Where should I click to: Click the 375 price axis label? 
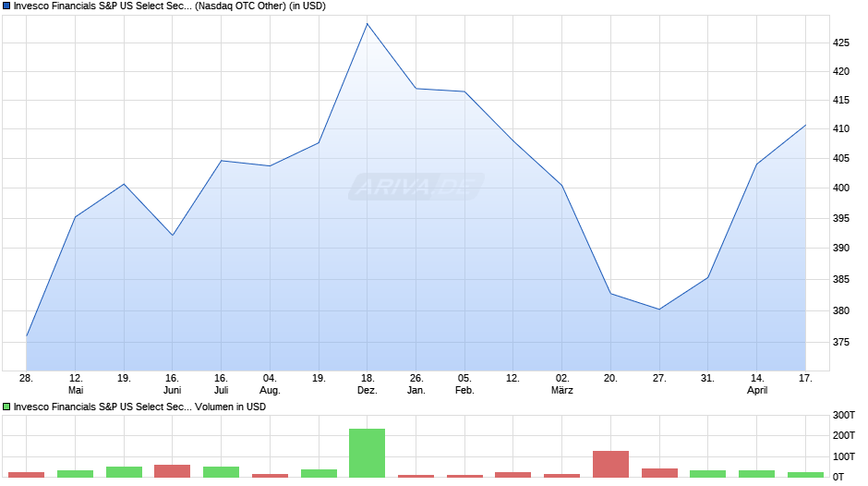coord(841,343)
